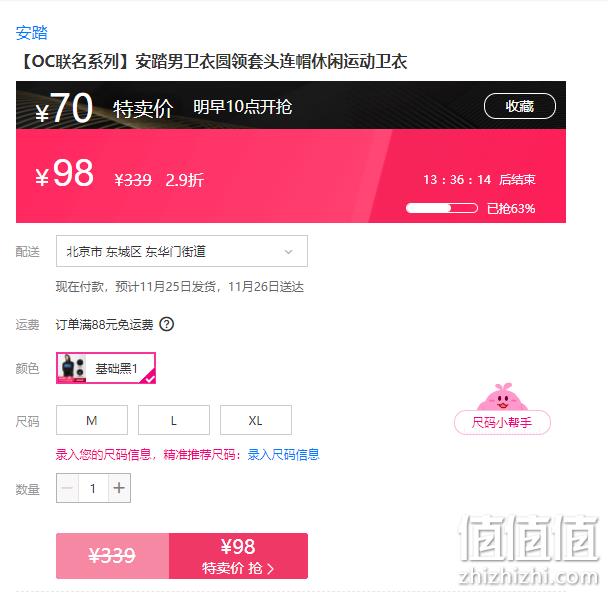Screen dimensions: 608x594
Task: Open the delivery address dropdown chevron
Action: (x=288, y=252)
